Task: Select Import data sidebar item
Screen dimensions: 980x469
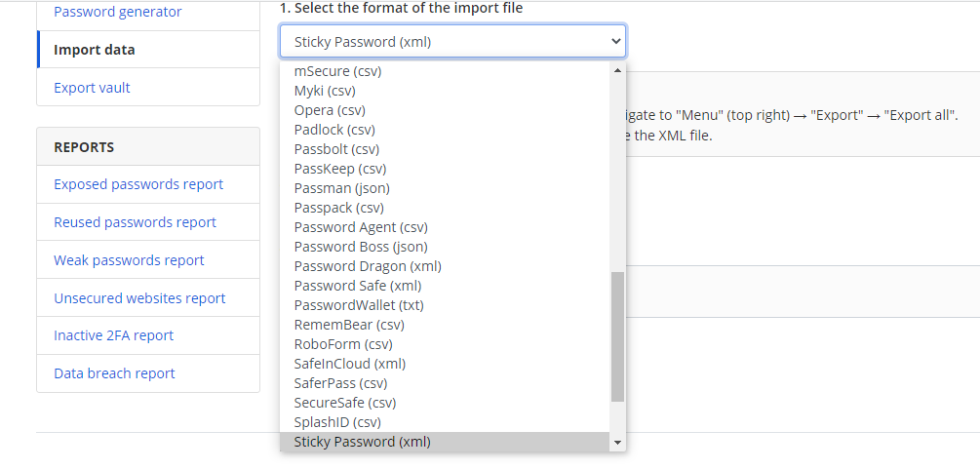Action: [95, 50]
